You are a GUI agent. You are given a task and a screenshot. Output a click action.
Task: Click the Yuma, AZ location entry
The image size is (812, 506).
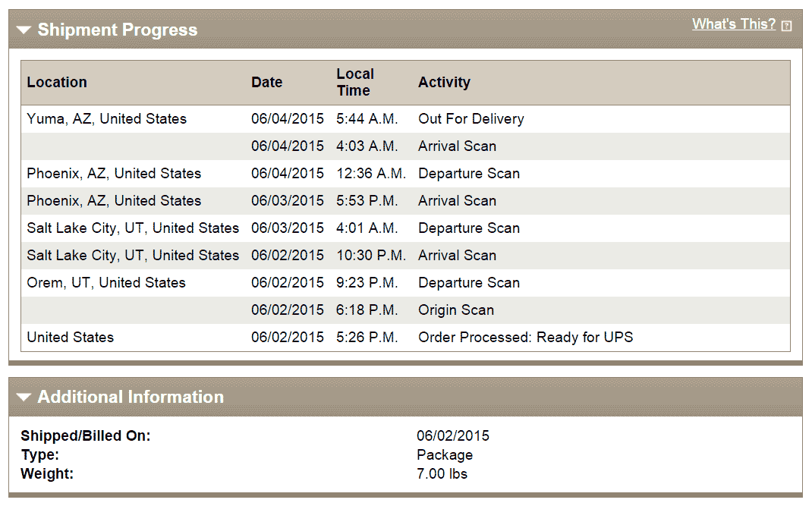click(x=106, y=119)
